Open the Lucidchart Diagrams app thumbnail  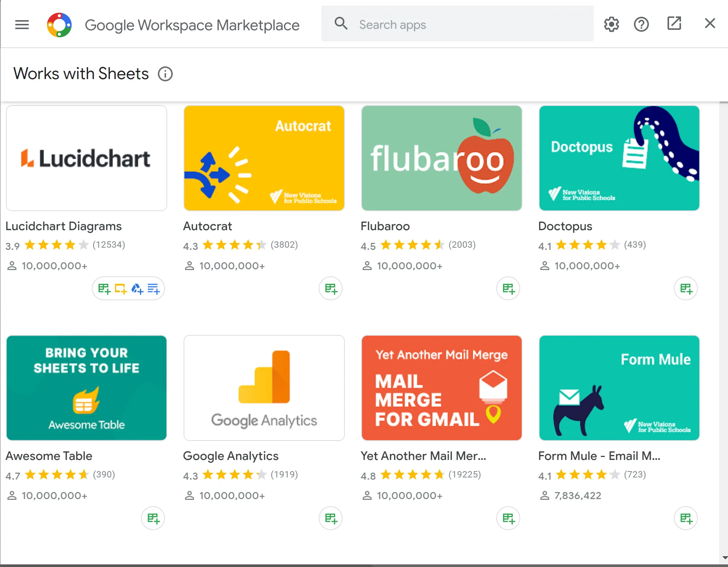pos(87,158)
